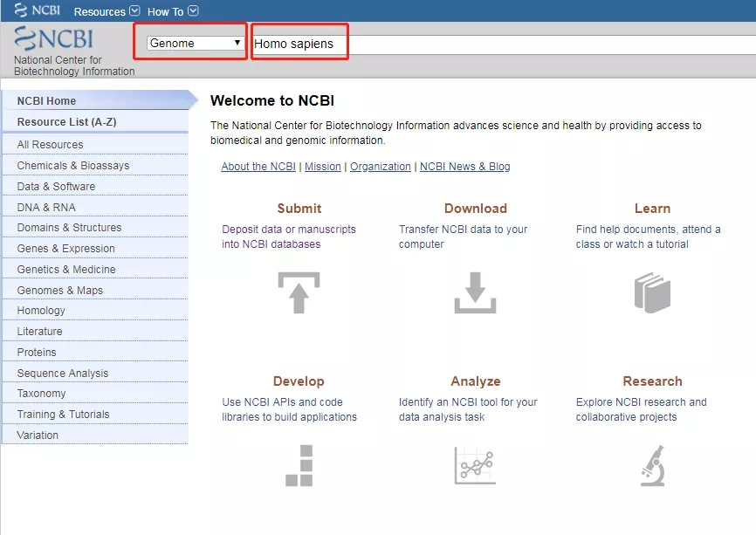Follow the Organization link
The height and width of the screenshot is (535, 756).
[x=381, y=167]
